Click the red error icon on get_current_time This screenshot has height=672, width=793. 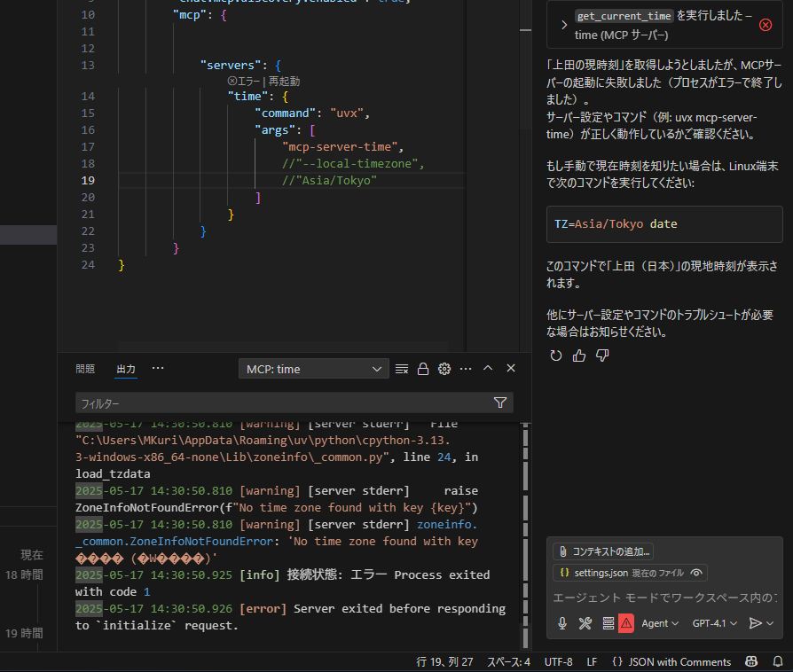766,25
